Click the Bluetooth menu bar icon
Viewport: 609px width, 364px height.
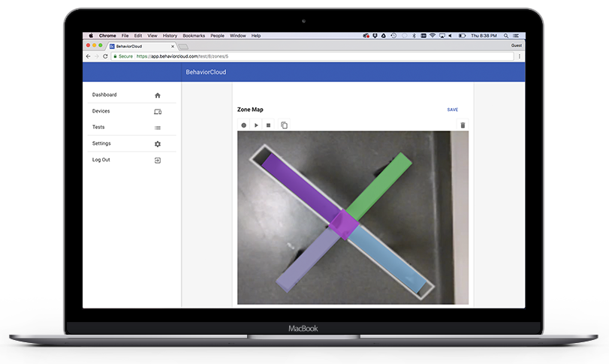[x=414, y=35]
